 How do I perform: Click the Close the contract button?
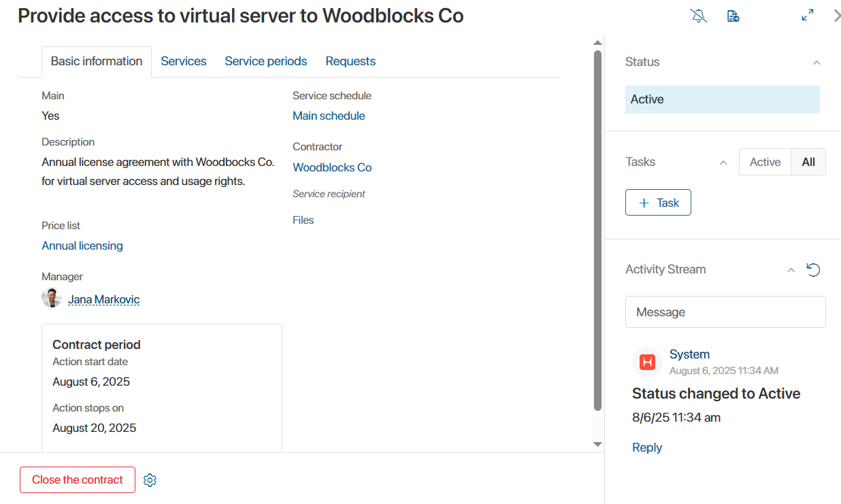point(78,480)
